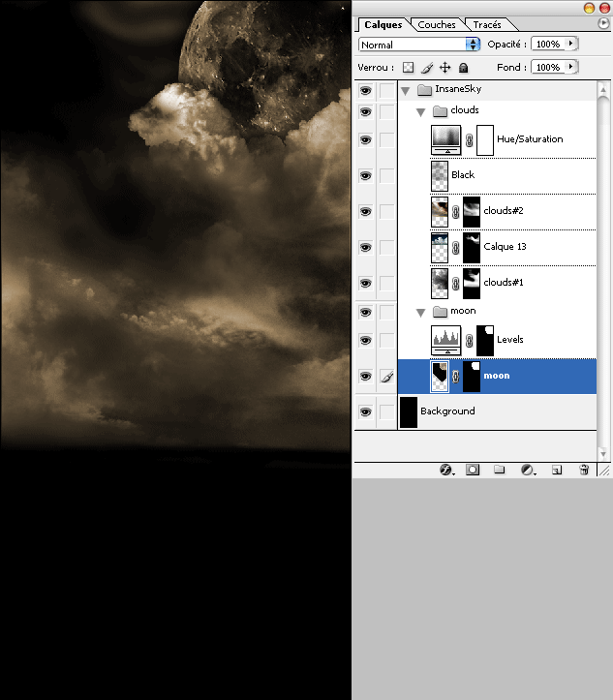Click the moon group folder icon
Viewport: 613px width, 700px height.
click(441, 311)
